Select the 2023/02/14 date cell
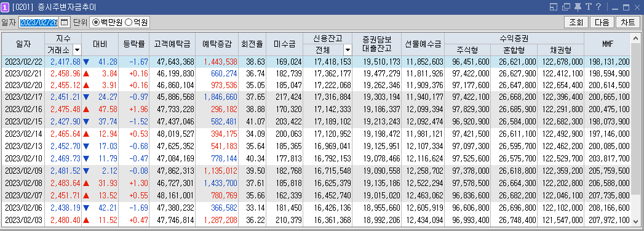Screen dimensions: 644x231 coord(23,134)
